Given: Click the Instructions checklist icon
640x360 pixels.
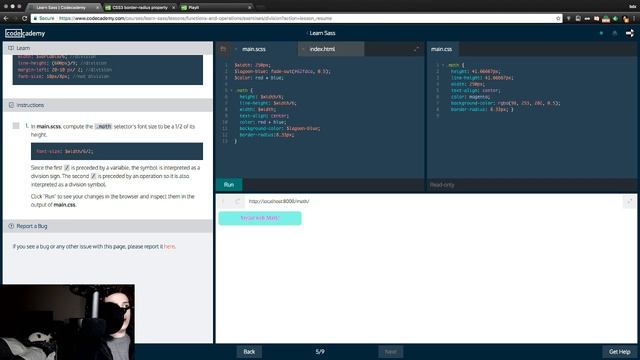Looking at the screenshot, I should click(x=11, y=105).
